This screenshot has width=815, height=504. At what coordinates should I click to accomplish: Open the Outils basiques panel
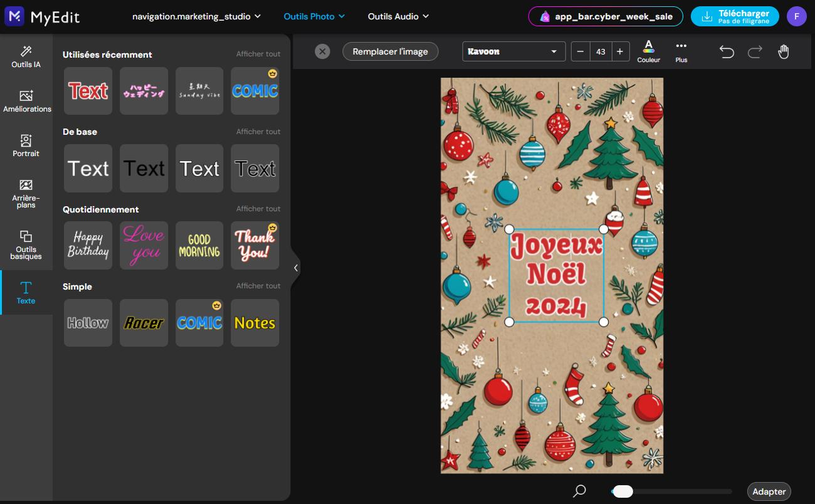pos(26,244)
